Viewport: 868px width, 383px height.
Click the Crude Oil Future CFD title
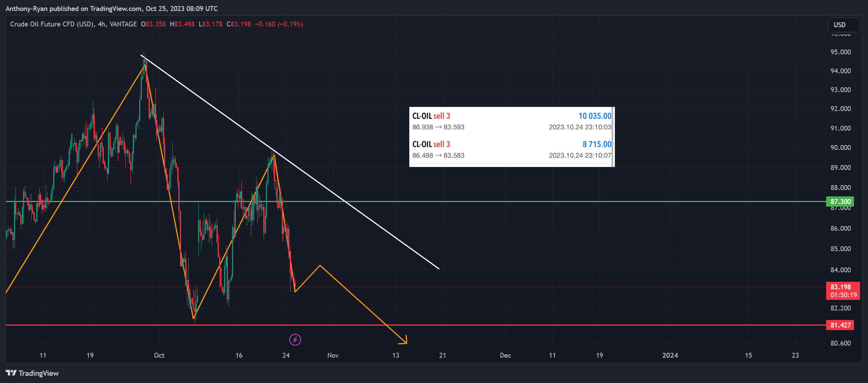[52, 24]
